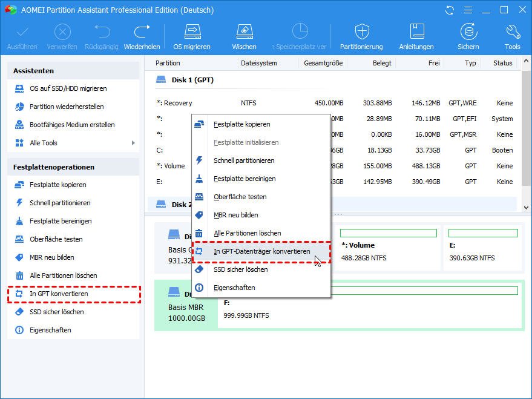Screen dimensions: 532x399
Task: Click the Oberfläche testen icon in sidebar
Action: pos(19,239)
